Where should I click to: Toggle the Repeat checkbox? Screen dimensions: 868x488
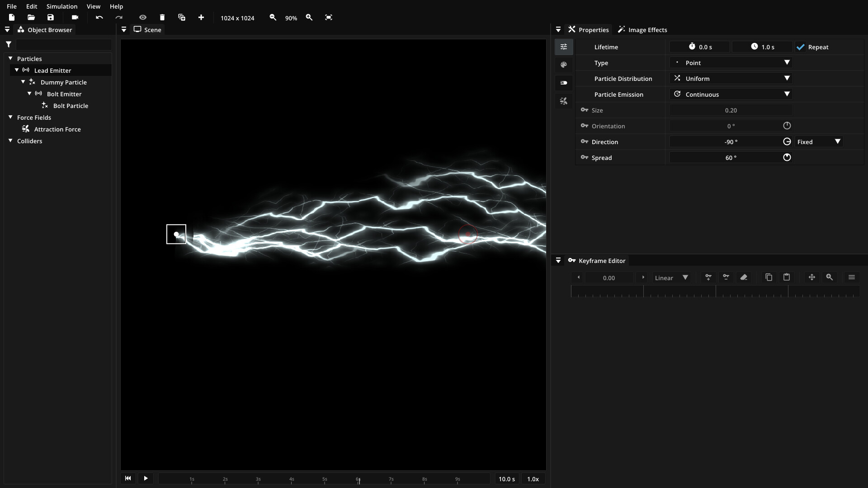[801, 47]
